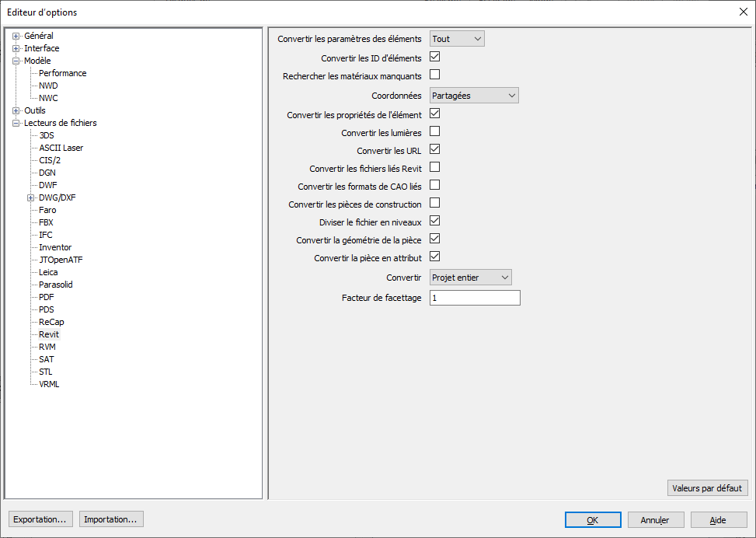Close the Editeur d'options dialog
Image resolution: width=756 pixels, height=538 pixels.
(x=743, y=12)
